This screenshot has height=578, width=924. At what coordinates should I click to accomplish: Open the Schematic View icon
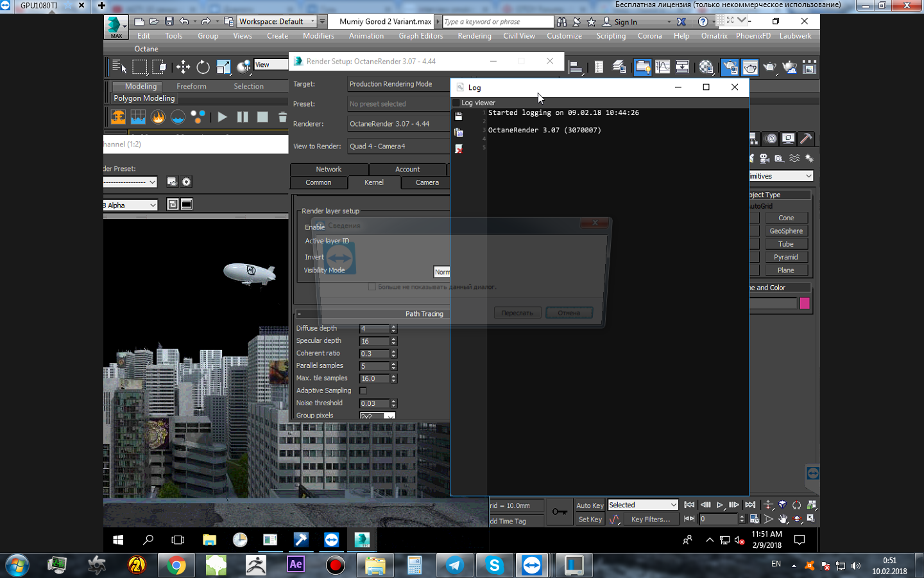(x=682, y=67)
